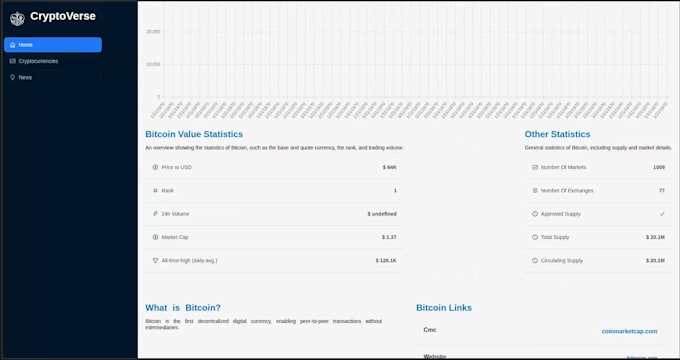680x360 pixels.
Task: Click the All-time-high (daily avg.) label
Action: click(x=190, y=261)
